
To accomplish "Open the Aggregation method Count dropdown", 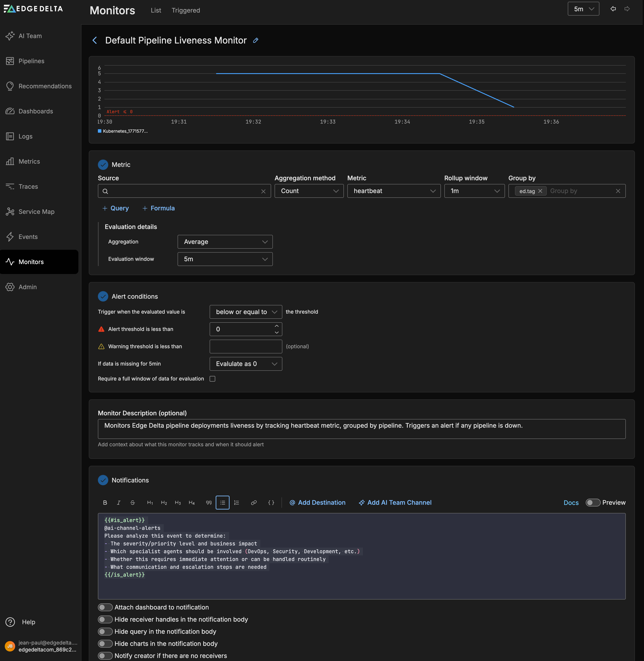I will coord(309,191).
